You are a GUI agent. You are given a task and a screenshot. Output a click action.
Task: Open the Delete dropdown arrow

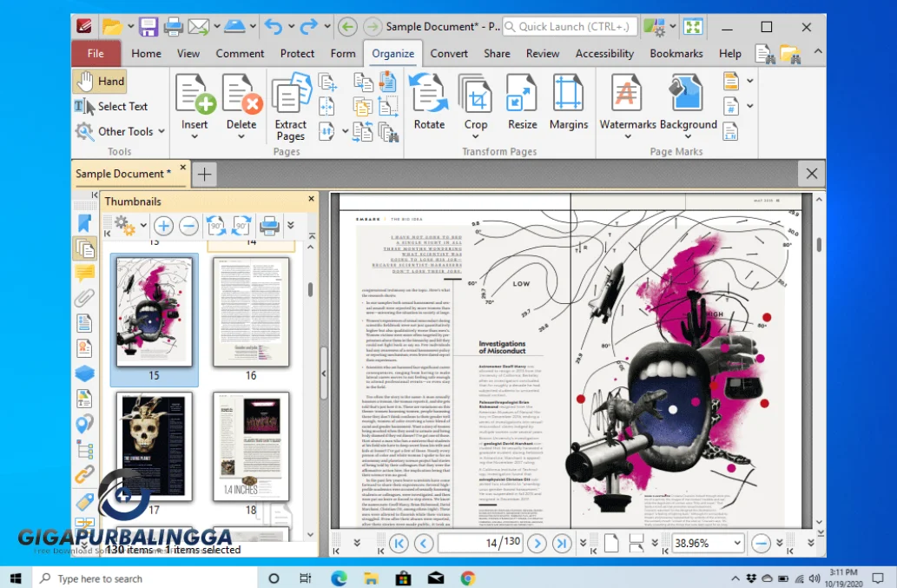pyautogui.click(x=241, y=136)
